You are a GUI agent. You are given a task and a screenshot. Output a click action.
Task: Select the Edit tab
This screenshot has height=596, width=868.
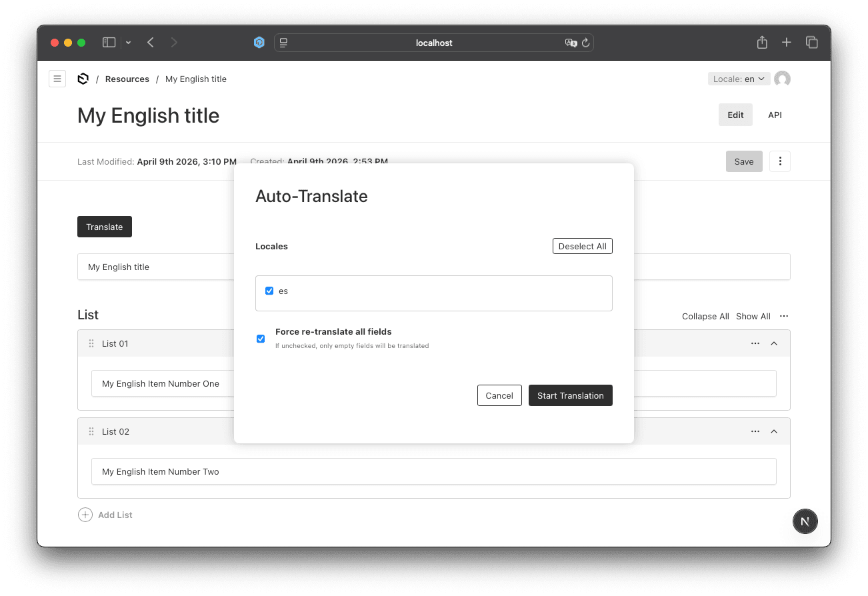735,115
